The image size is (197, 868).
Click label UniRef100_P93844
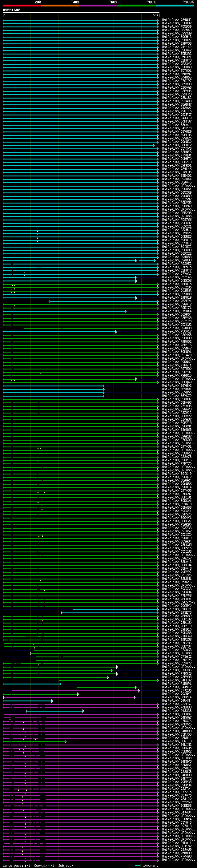[177, 179]
